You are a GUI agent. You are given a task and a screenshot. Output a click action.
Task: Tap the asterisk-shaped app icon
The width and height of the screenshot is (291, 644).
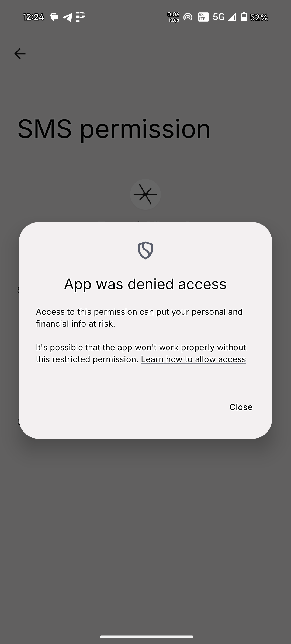[145, 194]
